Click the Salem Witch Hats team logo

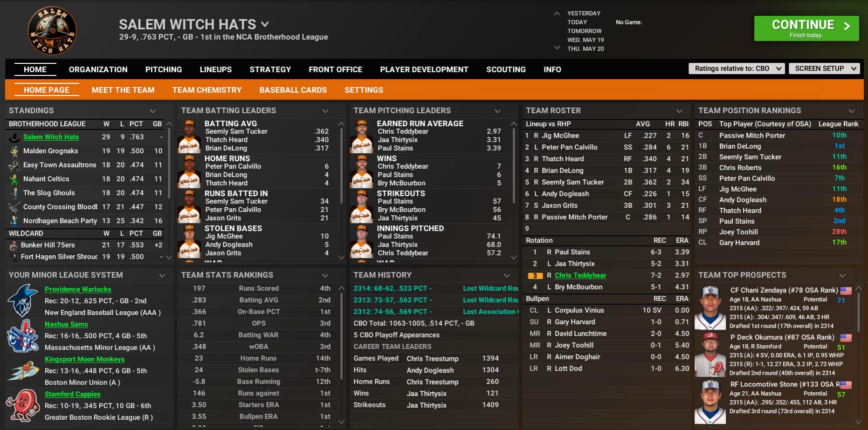[52, 31]
